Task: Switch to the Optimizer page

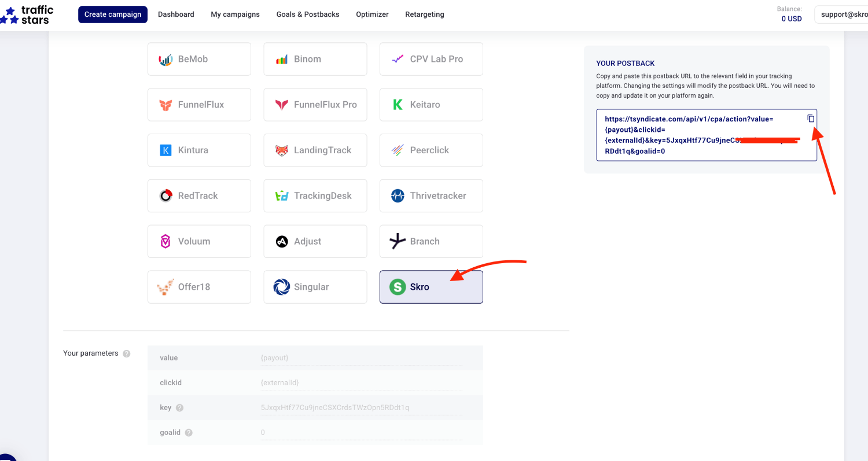Action: 373,14
